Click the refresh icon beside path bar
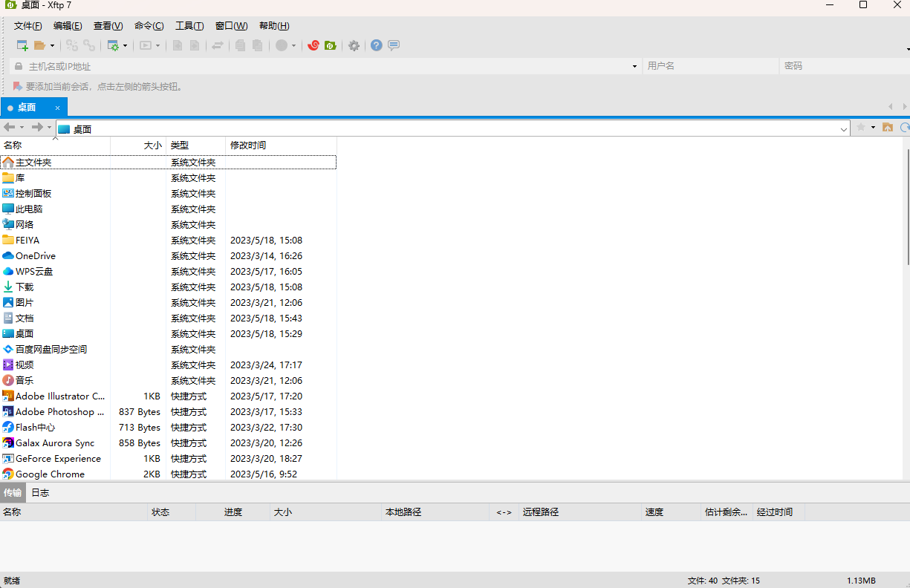This screenshot has width=910, height=588. point(904,128)
